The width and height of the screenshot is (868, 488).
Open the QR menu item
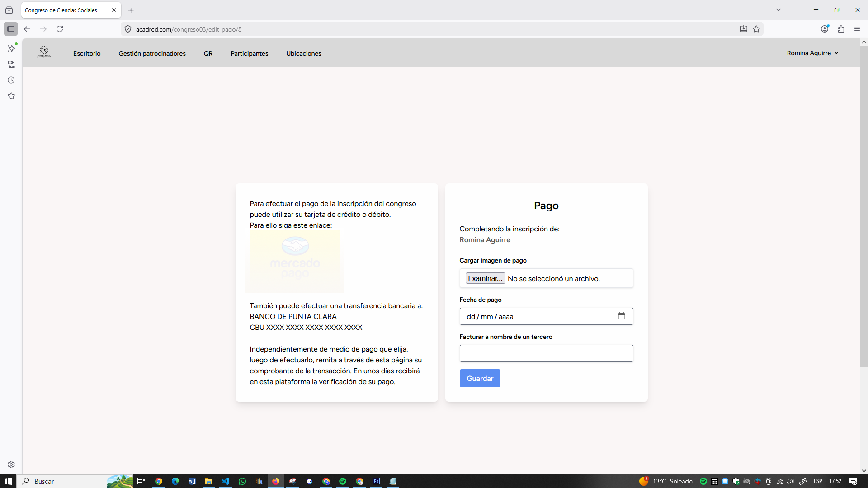[208, 53]
